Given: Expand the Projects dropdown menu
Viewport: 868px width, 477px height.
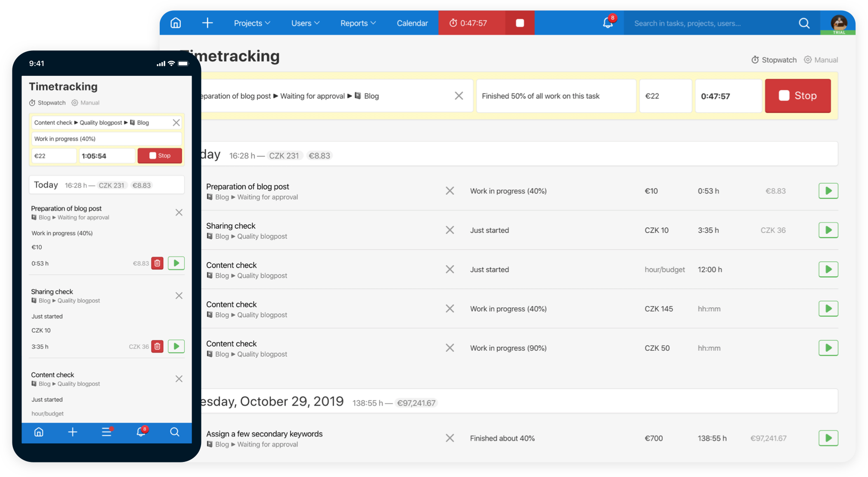Looking at the screenshot, I should 252,23.
